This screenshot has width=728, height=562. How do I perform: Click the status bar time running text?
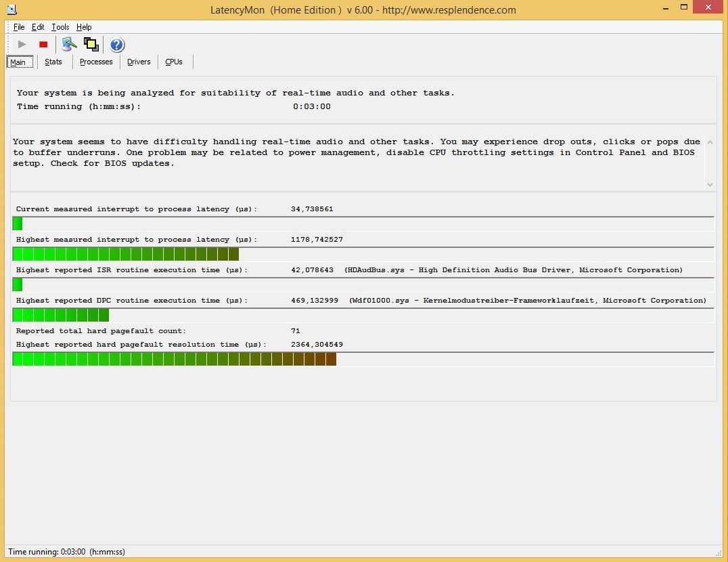(66, 552)
